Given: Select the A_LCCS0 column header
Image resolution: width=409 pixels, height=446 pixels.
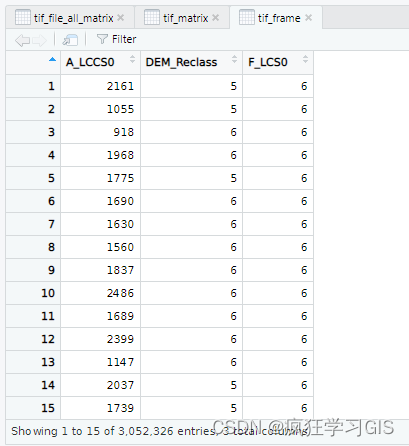Looking at the screenshot, I should (x=90, y=62).
